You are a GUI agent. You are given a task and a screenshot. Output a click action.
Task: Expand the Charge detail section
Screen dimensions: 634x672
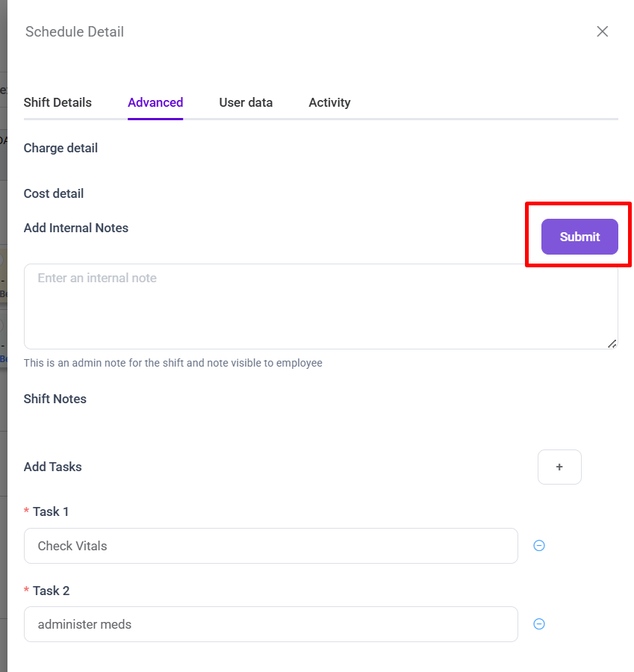(x=60, y=148)
